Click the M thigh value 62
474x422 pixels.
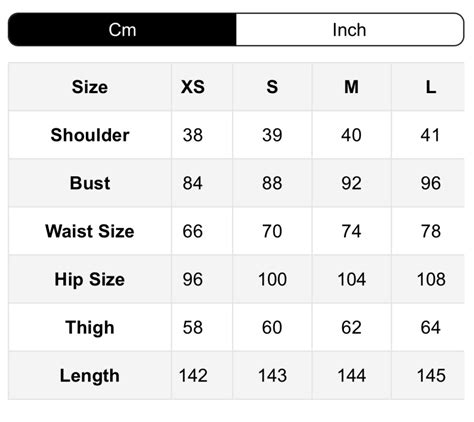(x=351, y=327)
